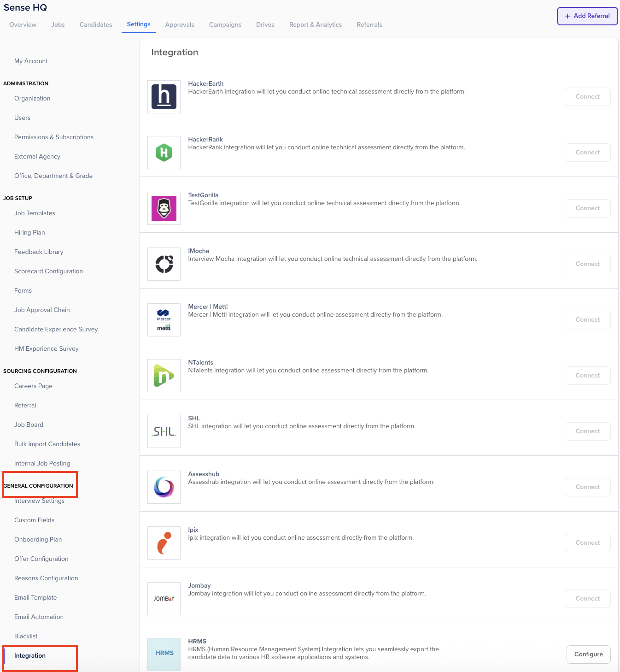Click the TestGorilla gorilla logo
Viewport: 620px width, 672px height.
[164, 208]
